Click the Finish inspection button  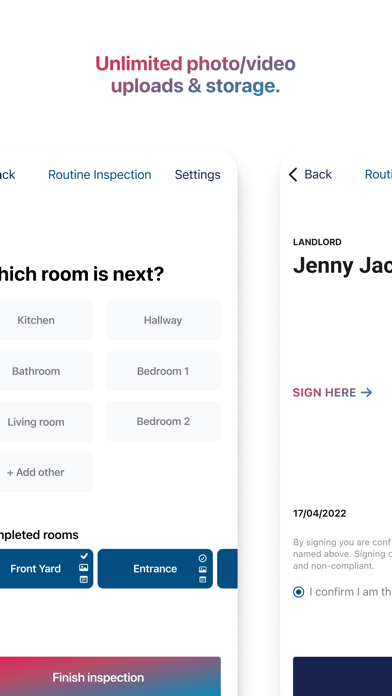(109, 676)
